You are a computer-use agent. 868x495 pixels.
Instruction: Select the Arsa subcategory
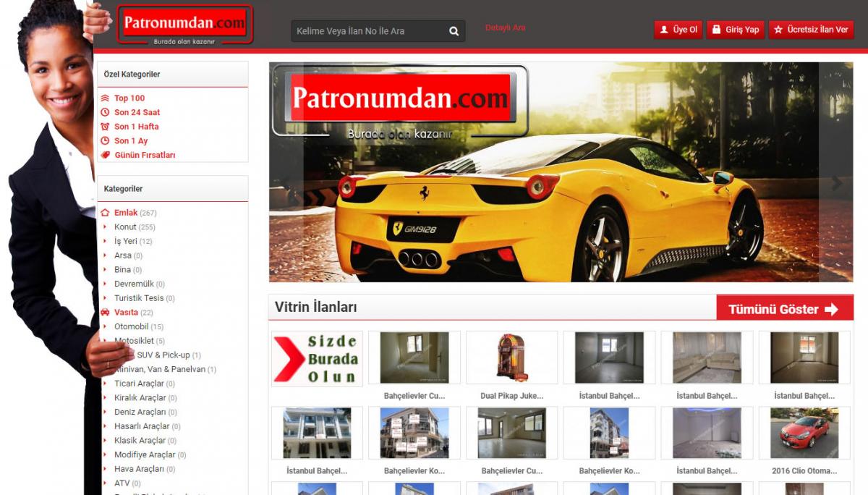click(123, 255)
